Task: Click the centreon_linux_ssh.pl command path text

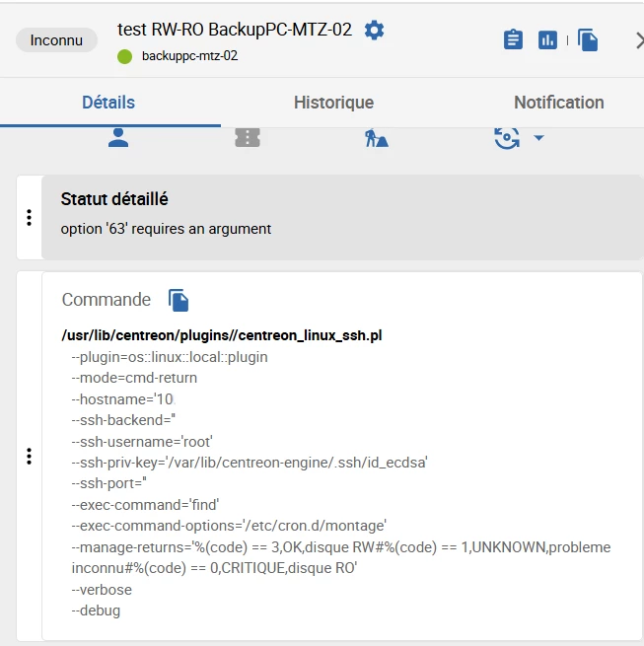Action: point(221,335)
